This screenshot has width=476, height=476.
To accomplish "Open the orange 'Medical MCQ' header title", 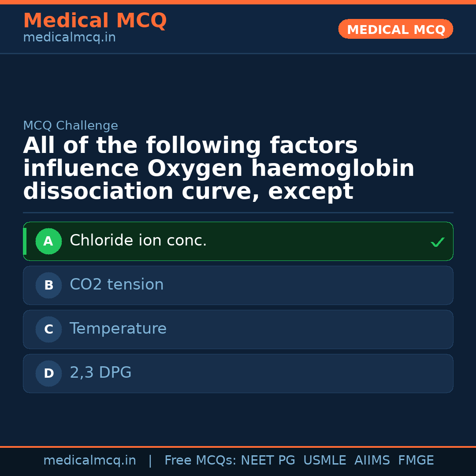I will pos(95,21).
